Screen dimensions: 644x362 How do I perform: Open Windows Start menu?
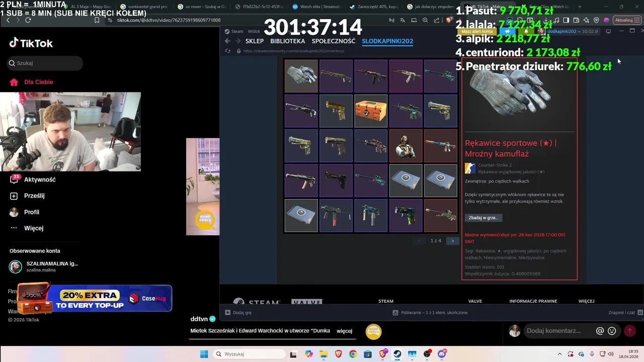click(x=204, y=354)
